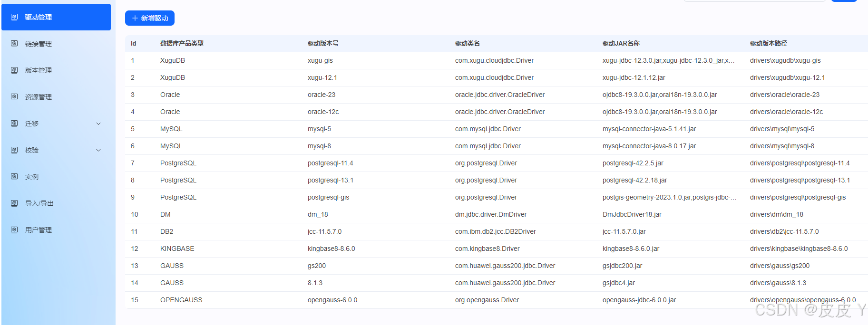868x325 pixels.
Task: Click the 驱动版本路径 column header
Action: [769, 43]
